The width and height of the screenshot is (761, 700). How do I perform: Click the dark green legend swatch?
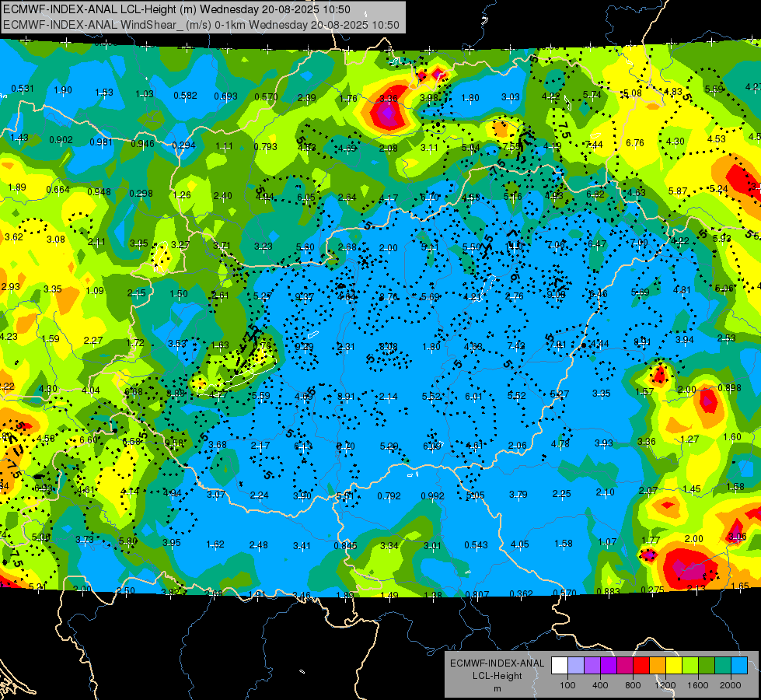click(707, 666)
